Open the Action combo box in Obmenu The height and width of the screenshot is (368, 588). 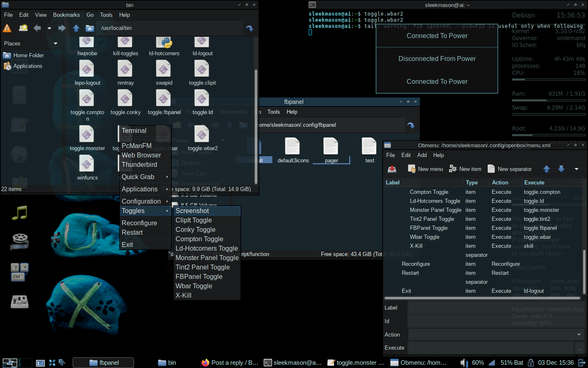click(497, 334)
